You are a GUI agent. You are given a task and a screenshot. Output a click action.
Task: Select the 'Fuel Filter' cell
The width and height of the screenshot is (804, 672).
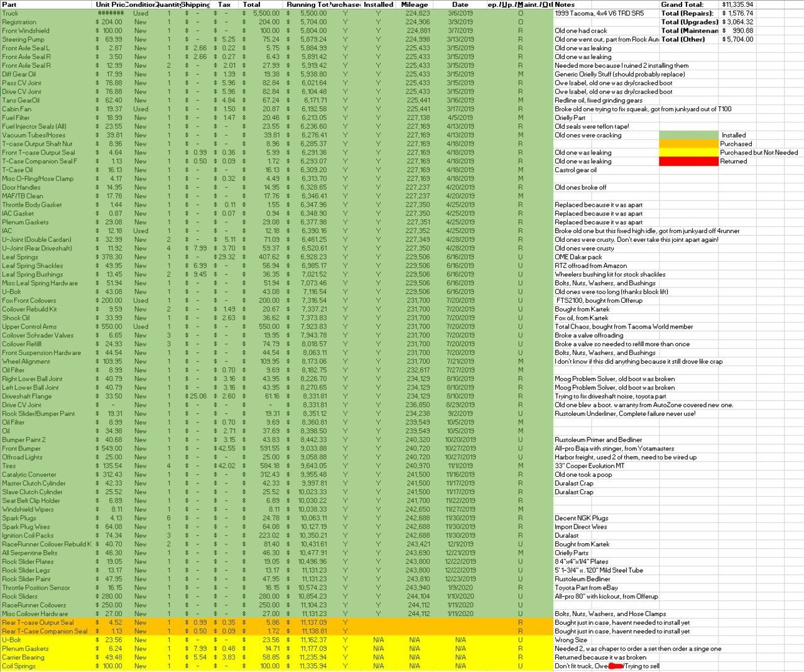(47, 117)
